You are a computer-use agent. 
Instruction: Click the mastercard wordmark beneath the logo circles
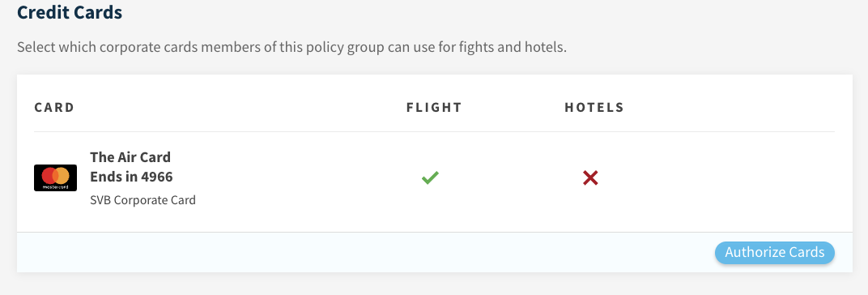(55, 187)
